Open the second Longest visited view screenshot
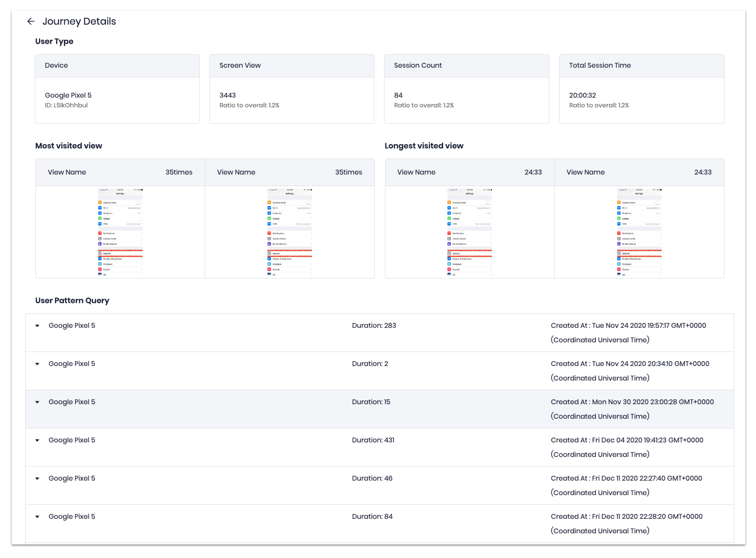 point(639,232)
